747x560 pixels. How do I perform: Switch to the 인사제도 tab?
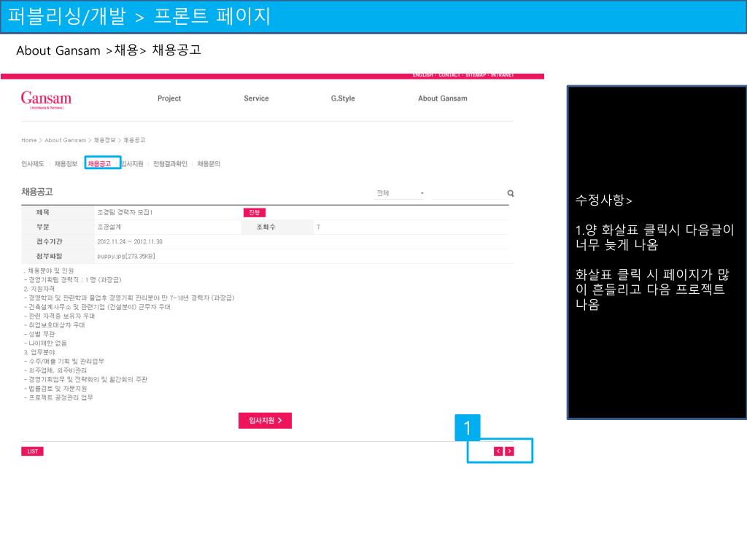[x=32, y=164]
